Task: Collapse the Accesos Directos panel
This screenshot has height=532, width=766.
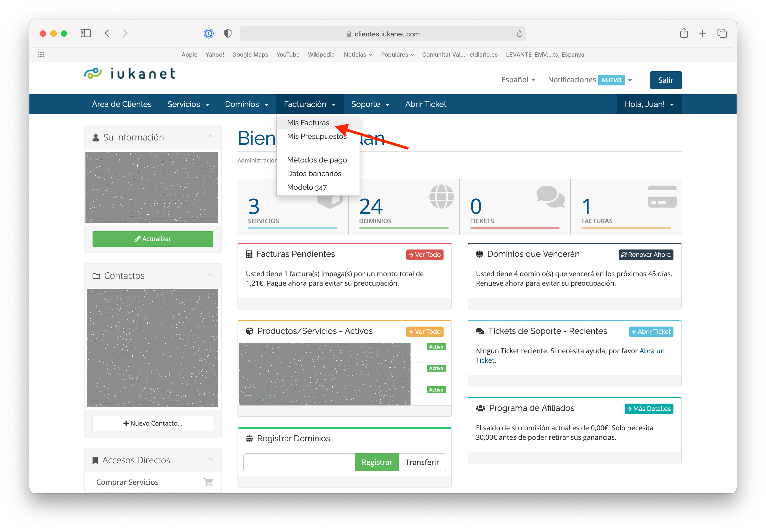Action: point(210,459)
